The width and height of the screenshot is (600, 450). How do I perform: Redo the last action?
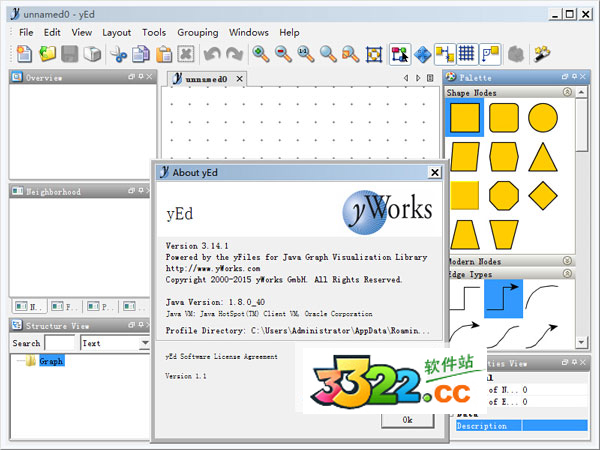tap(234, 54)
